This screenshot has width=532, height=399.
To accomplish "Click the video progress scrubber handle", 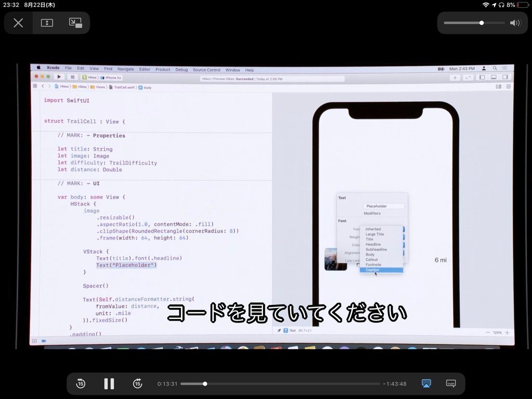I will pos(205,384).
